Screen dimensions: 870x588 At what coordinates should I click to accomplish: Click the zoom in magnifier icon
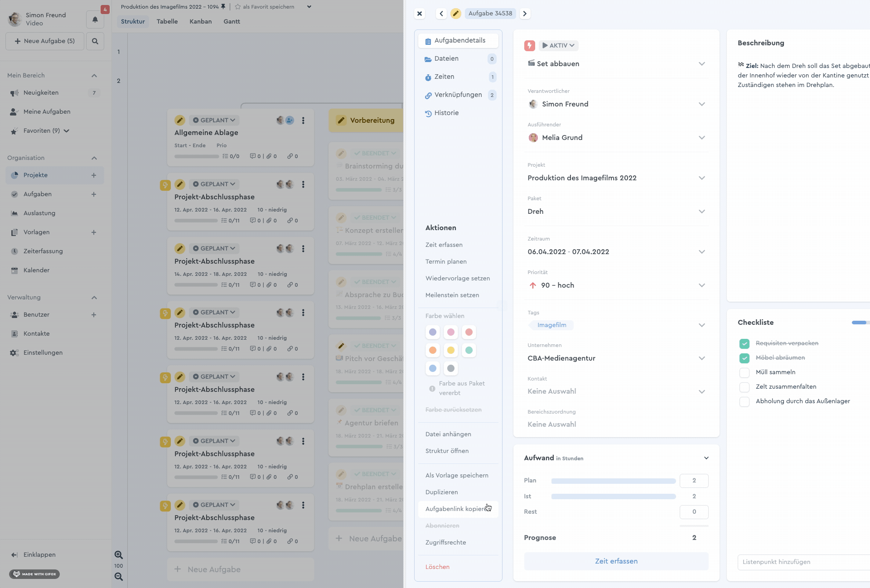coord(119,555)
